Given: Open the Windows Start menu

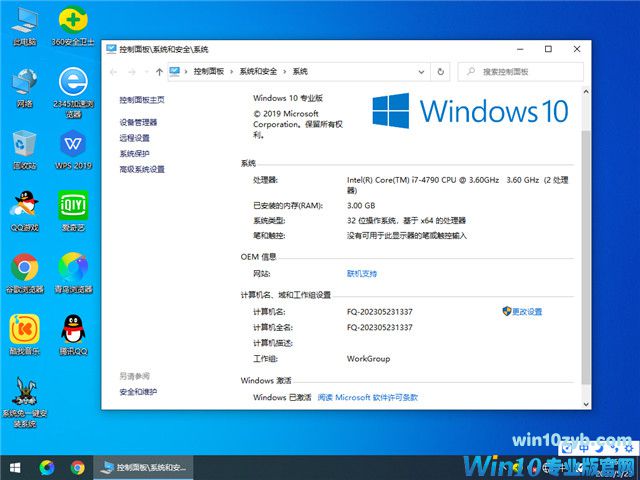Looking at the screenshot, I should coord(15,467).
